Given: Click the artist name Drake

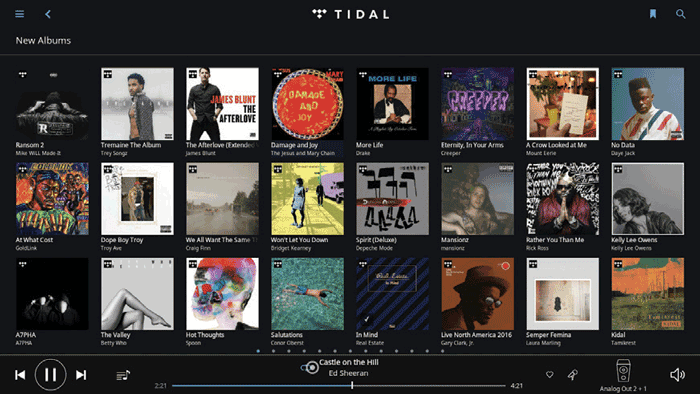Looking at the screenshot, I should (x=363, y=153).
